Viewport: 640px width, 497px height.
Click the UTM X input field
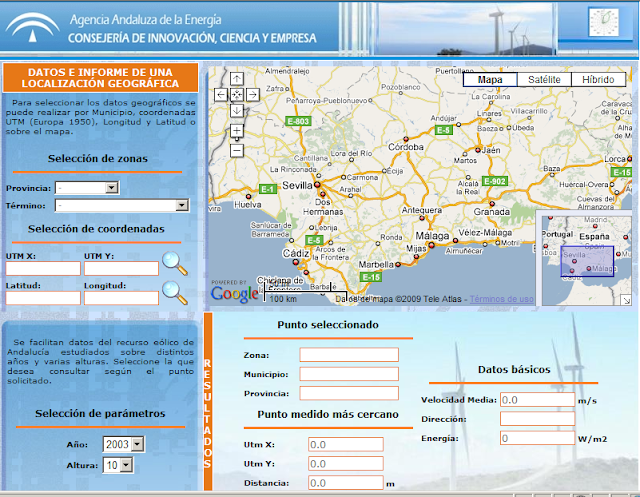tap(43, 268)
